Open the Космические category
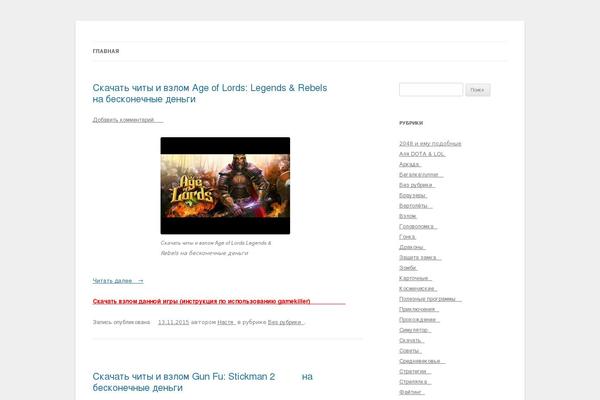 [x=418, y=288]
